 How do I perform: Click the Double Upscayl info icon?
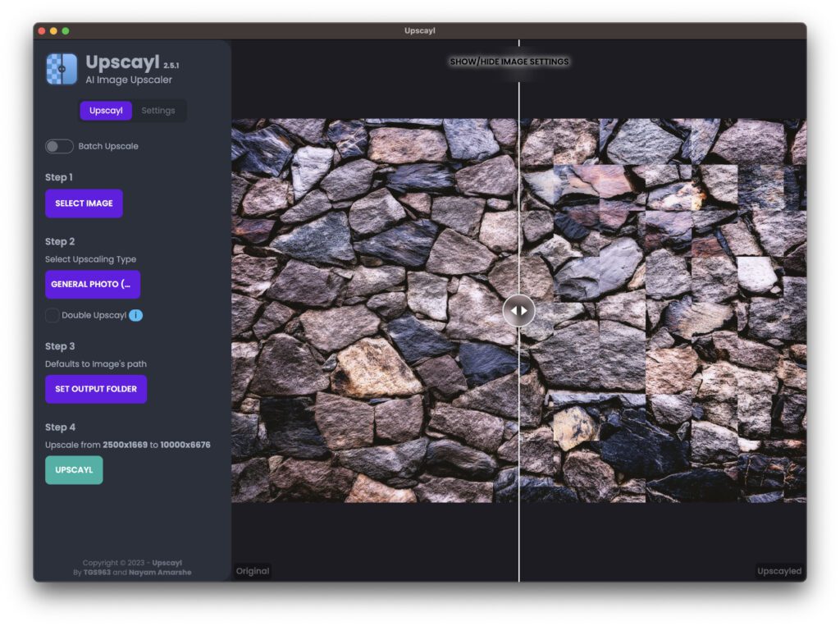click(x=136, y=315)
